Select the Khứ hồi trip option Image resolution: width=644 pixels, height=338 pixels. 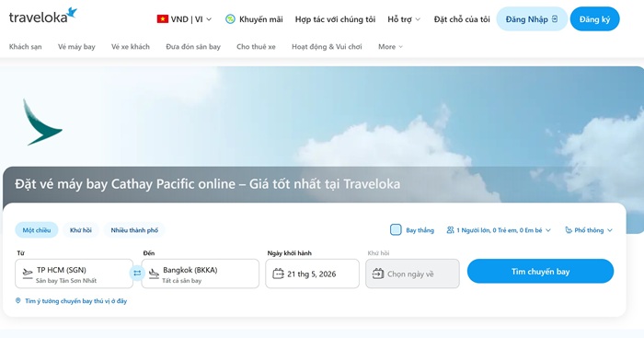click(81, 230)
